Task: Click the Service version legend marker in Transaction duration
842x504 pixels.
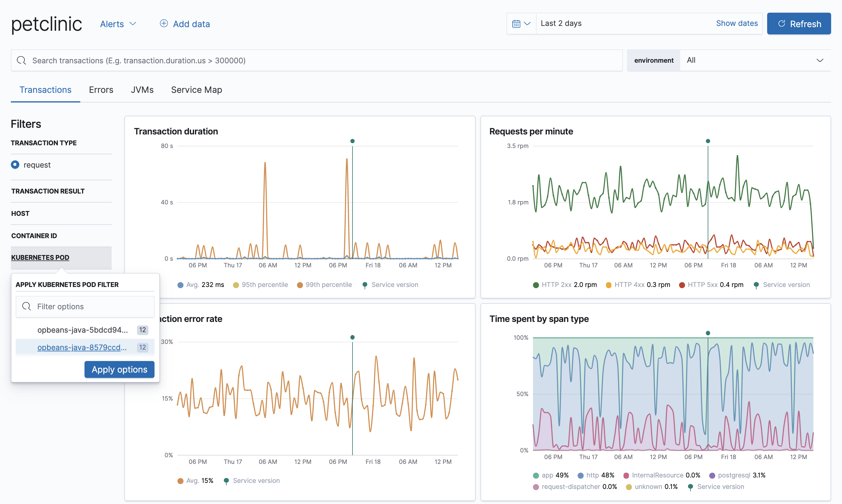Action: click(x=365, y=285)
